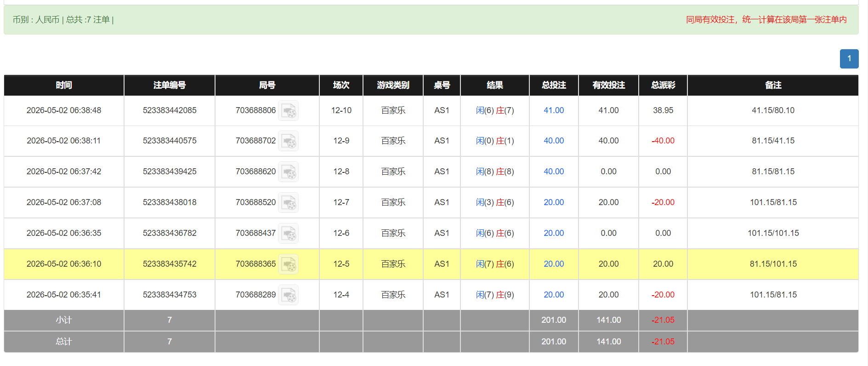Click timestamp 2026-05-02 06:38:11
Screen dimensions: 868x366
[x=64, y=141]
